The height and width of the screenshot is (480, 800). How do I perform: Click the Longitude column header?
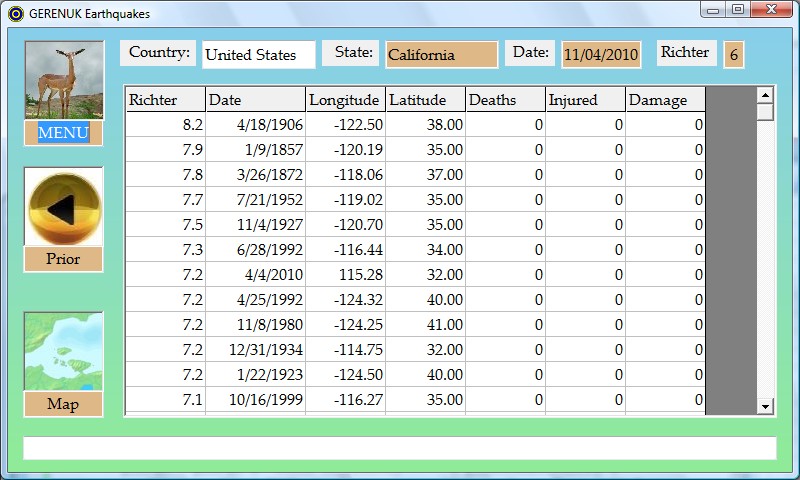coord(345,100)
